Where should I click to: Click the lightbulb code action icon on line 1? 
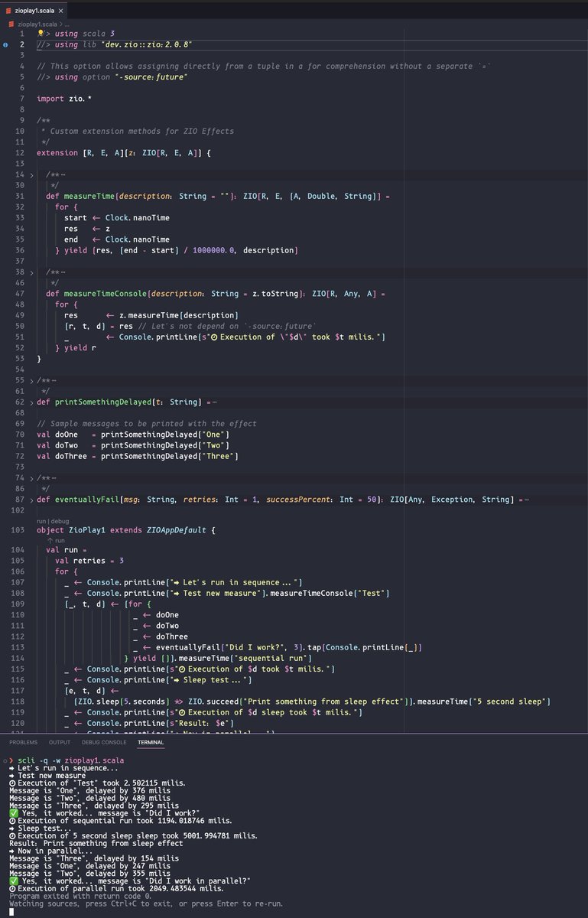[x=41, y=34]
